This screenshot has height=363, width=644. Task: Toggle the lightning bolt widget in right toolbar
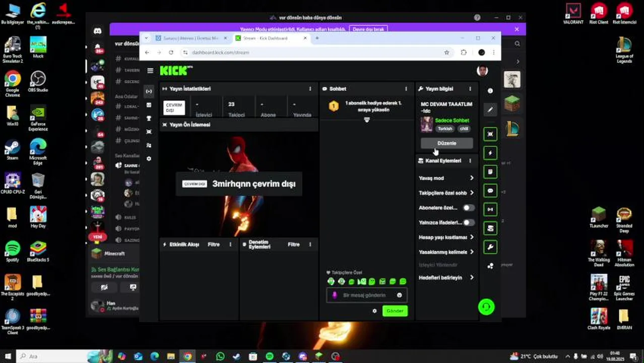click(x=490, y=153)
